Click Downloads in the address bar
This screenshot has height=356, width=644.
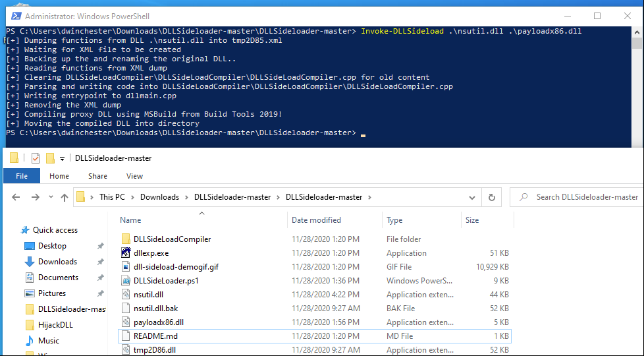coord(160,197)
